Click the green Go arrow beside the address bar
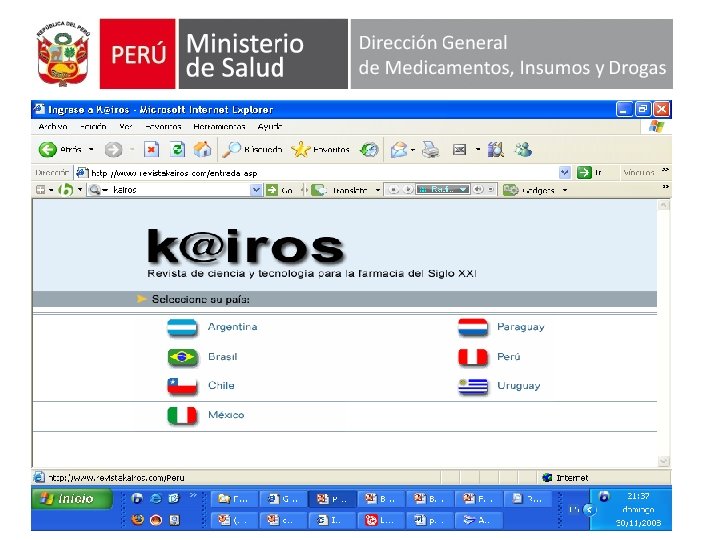Image resolution: width=720 pixels, height=540 pixels. (584, 173)
